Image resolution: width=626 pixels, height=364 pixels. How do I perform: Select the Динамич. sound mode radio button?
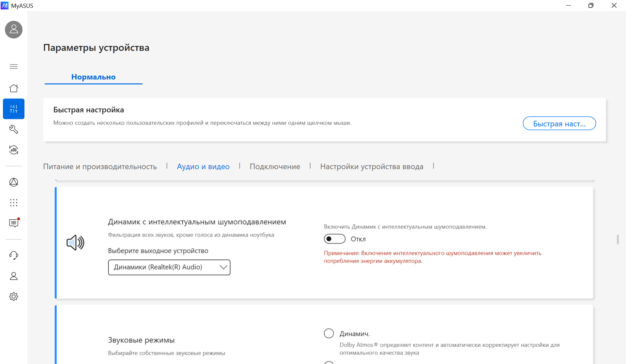pos(329,333)
